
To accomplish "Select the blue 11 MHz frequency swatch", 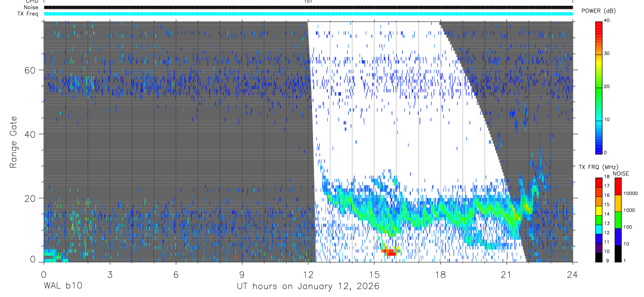I will 599,239.
